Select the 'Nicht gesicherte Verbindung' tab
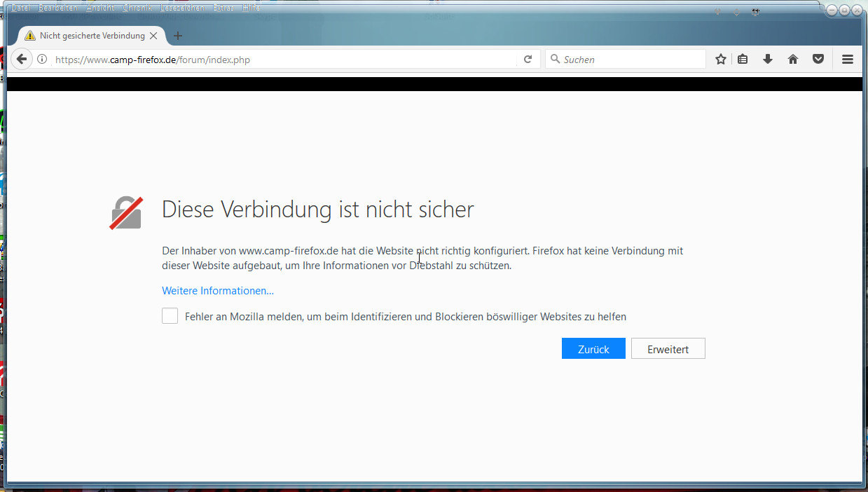Screen dimensions: 868x492 tap(91, 36)
